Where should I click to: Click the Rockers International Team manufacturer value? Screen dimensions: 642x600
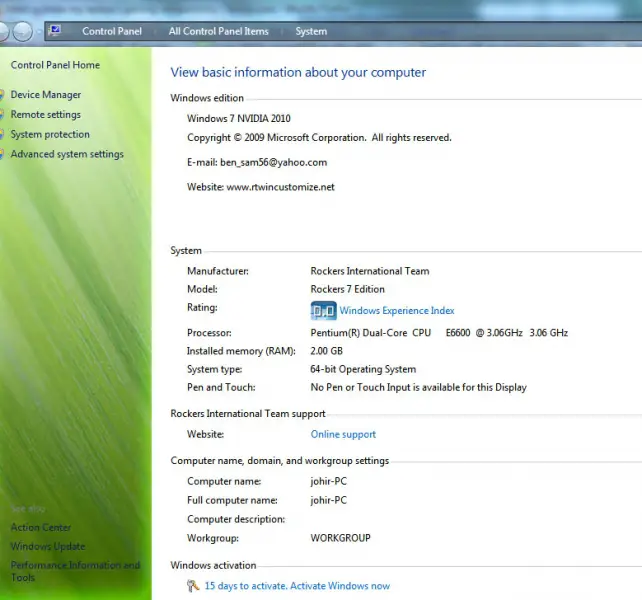[x=370, y=271]
